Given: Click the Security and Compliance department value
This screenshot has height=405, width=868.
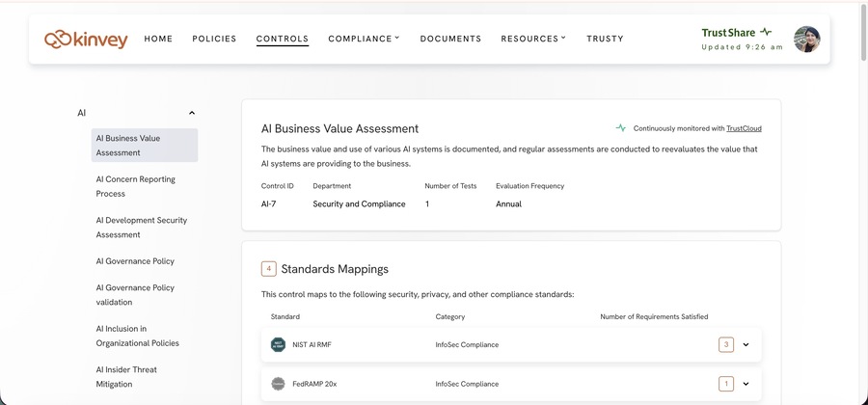Looking at the screenshot, I should 360,204.
